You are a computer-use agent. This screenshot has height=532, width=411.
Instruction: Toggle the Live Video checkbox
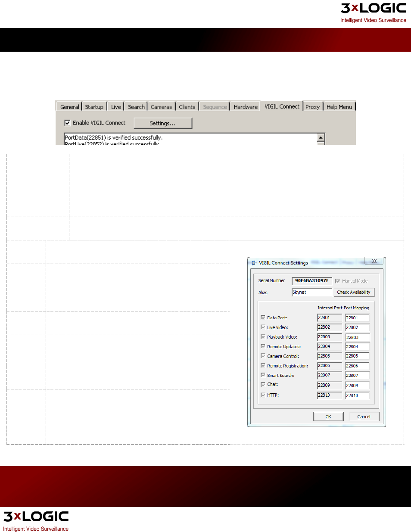point(263,327)
